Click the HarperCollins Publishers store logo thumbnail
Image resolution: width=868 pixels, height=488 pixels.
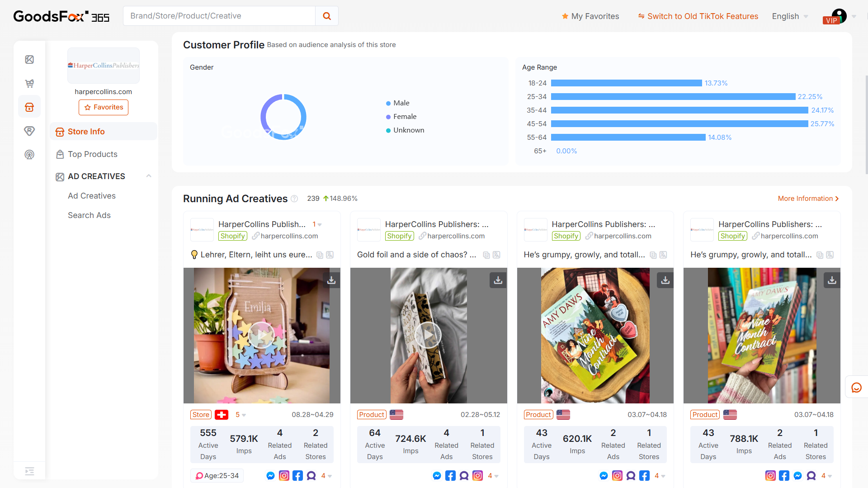coord(104,66)
